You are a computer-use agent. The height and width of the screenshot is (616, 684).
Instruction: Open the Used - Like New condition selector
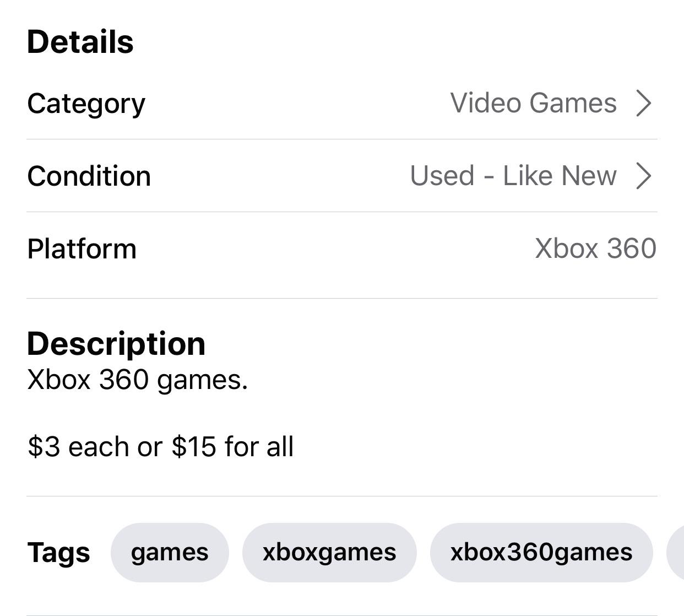click(x=513, y=176)
